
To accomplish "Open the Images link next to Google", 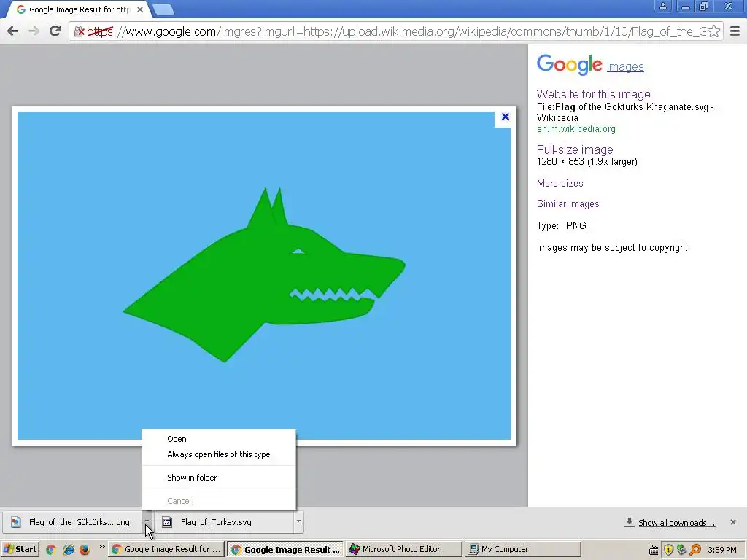I will (625, 66).
